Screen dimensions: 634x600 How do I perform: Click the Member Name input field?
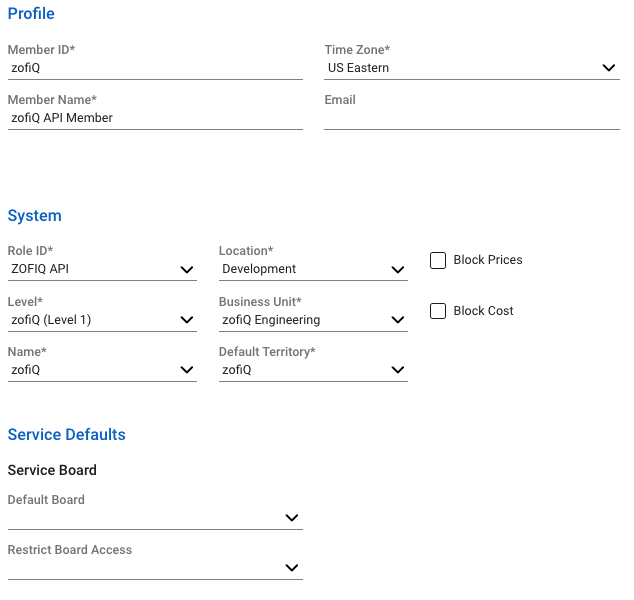[x=155, y=118]
